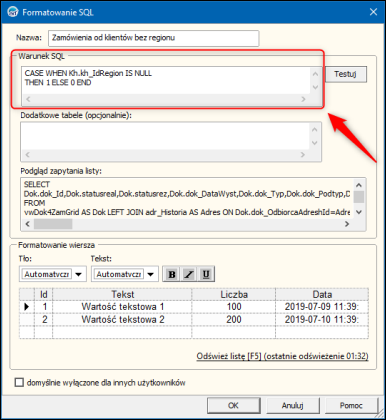Viewport: 386px width, 420px height.
Task: Select the Liczba cell 100
Action: [234, 307]
